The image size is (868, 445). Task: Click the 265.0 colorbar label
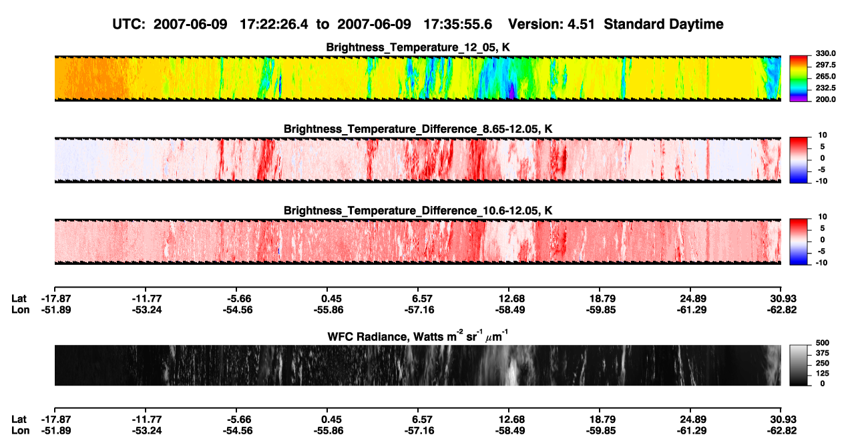pyautogui.click(x=825, y=77)
